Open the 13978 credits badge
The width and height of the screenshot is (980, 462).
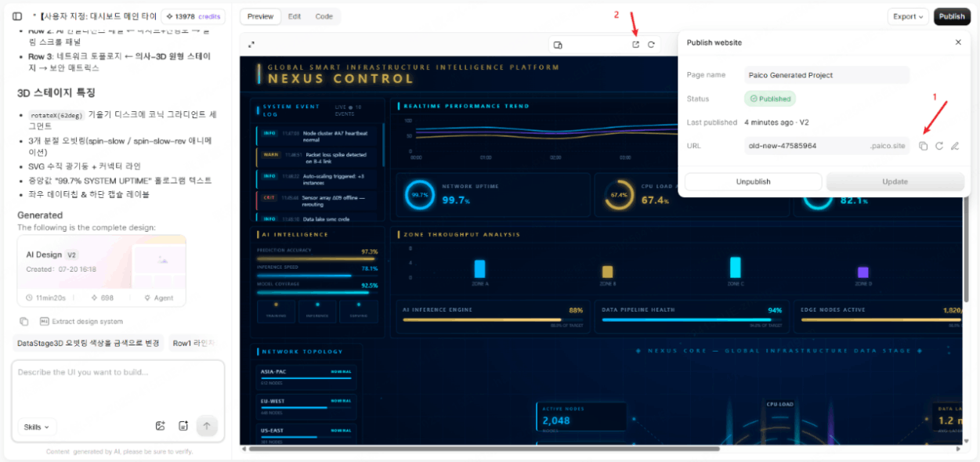(x=193, y=16)
